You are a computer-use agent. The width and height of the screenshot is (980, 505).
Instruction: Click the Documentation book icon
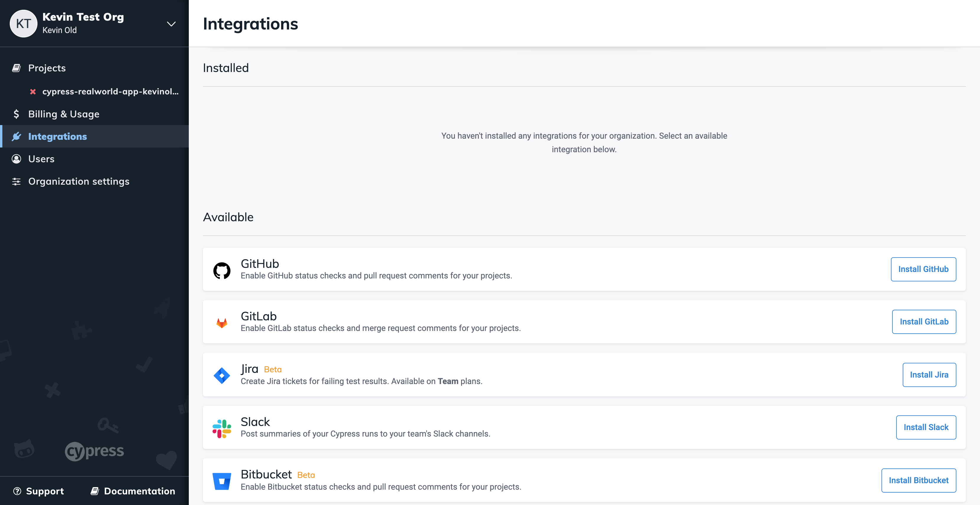(94, 491)
